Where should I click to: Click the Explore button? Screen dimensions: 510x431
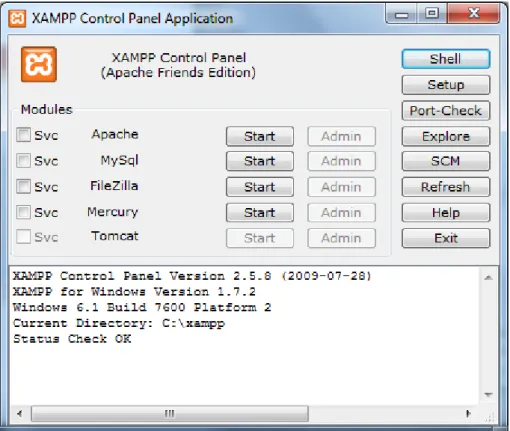446,136
